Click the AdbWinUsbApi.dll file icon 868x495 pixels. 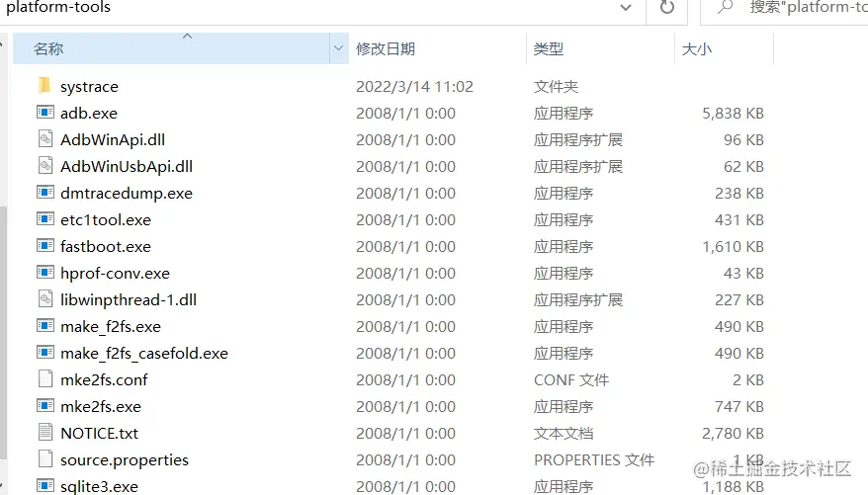(45, 165)
